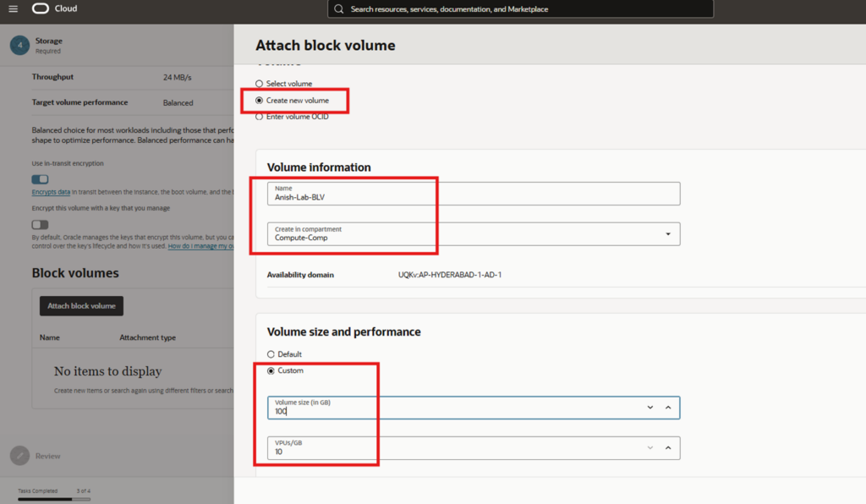
Task: Click the Storage step 4 icon
Action: pos(19,45)
